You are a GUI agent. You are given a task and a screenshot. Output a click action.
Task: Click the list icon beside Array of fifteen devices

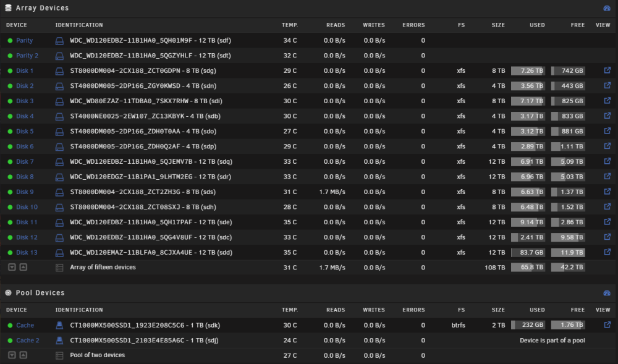pyautogui.click(x=59, y=268)
